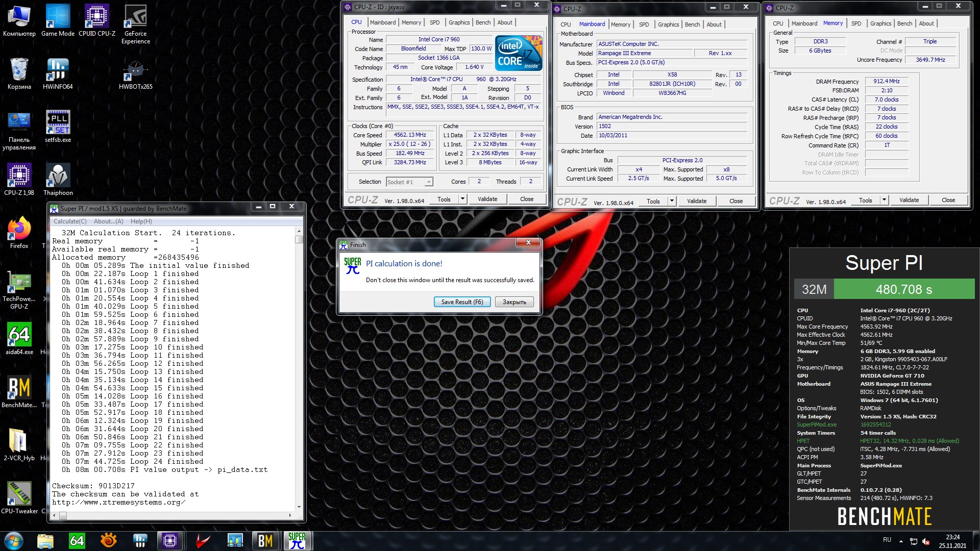
Task: Click AIDA64 taskbar icon
Action: pos(77,541)
